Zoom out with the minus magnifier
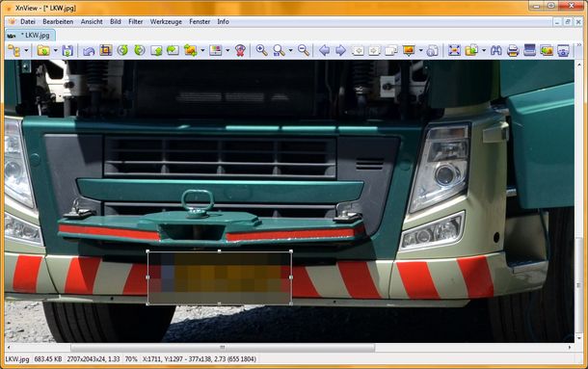The image size is (588, 369). [x=304, y=50]
